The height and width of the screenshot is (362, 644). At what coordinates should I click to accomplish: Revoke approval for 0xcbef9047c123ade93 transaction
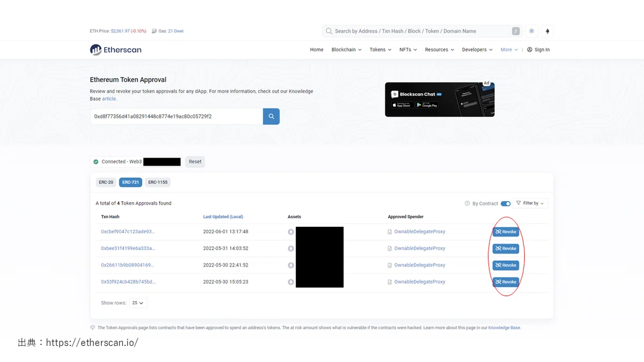point(506,232)
